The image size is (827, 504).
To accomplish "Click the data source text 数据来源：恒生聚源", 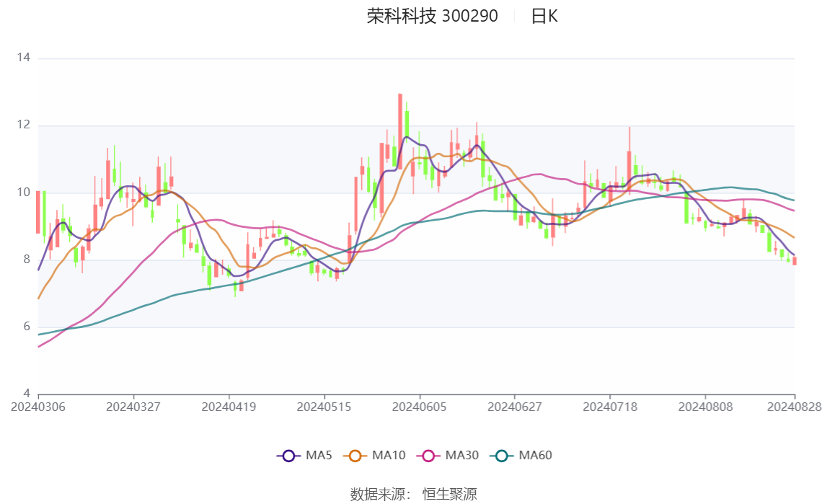I will (x=414, y=495).
